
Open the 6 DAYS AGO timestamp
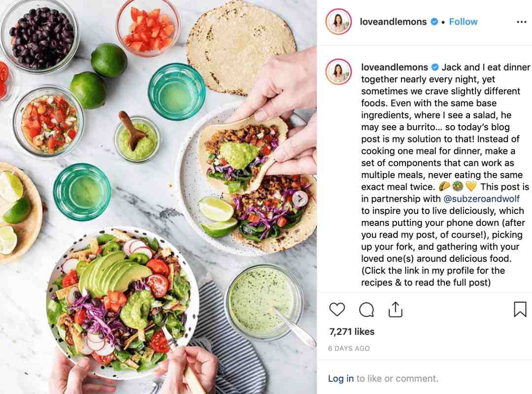click(x=349, y=349)
